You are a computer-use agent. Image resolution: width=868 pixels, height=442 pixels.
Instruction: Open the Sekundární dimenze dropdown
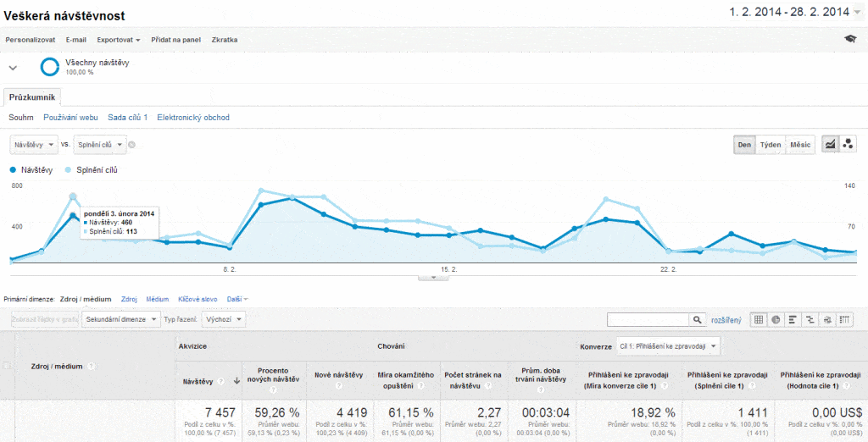click(121, 319)
